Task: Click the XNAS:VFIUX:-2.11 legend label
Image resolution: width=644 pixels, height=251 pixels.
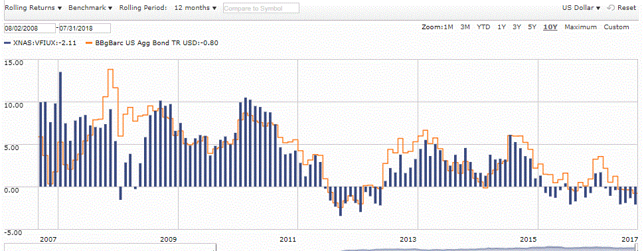Action: [45, 42]
